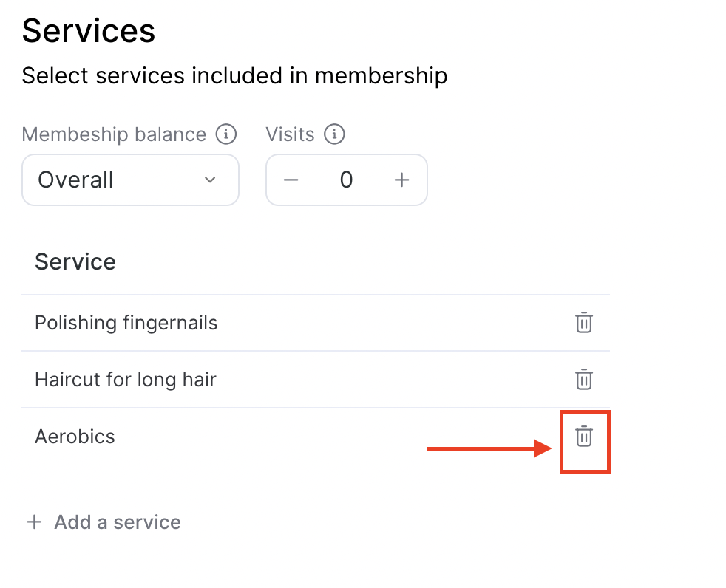Decrease visits with the minus button
726x588 pixels.
click(291, 180)
